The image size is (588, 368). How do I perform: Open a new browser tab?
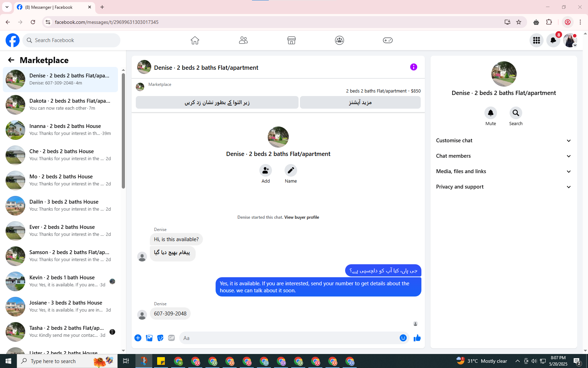[x=102, y=7]
